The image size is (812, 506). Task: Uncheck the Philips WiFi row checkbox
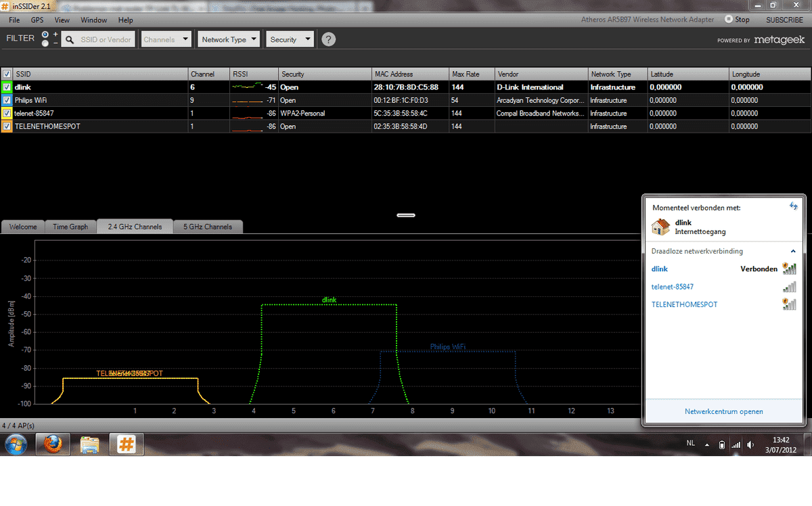click(7, 100)
